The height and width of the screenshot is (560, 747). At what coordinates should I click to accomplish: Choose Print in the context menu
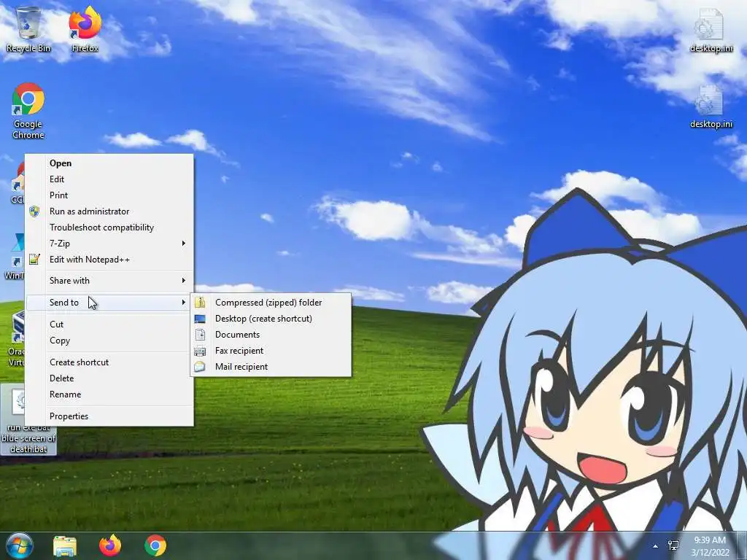[x=109, y=195]
